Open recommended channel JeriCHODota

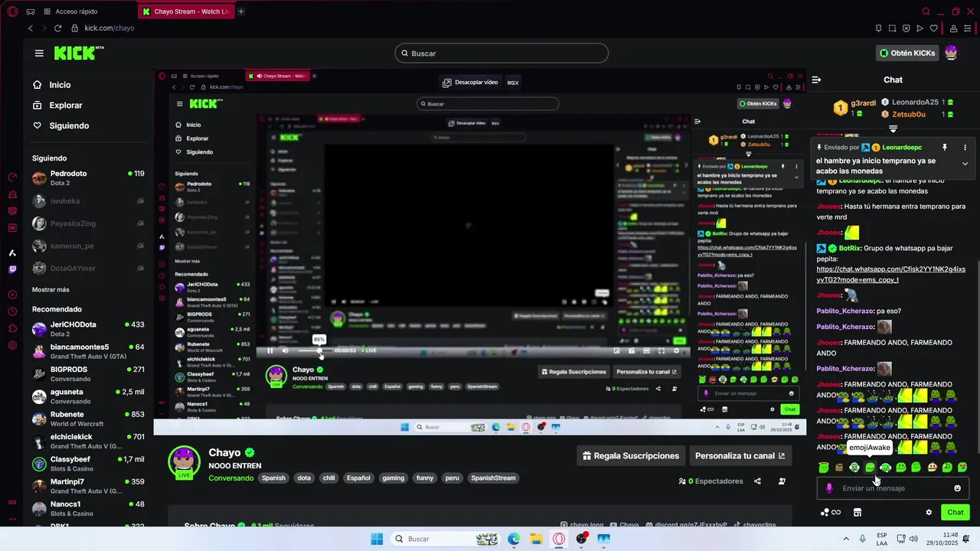(x=88, y=329)
